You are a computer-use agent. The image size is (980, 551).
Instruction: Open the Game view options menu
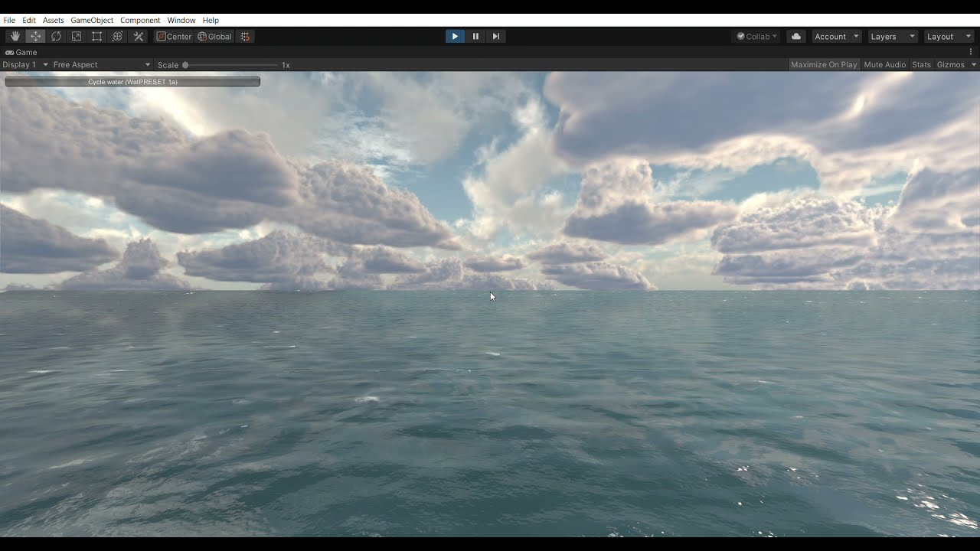(x=971, y=52)
